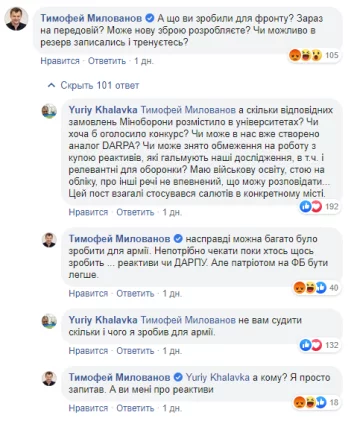360x421 pixels.
Task: Open Yuriy Khalavka's avatar on the first reply
Action: 49,111
